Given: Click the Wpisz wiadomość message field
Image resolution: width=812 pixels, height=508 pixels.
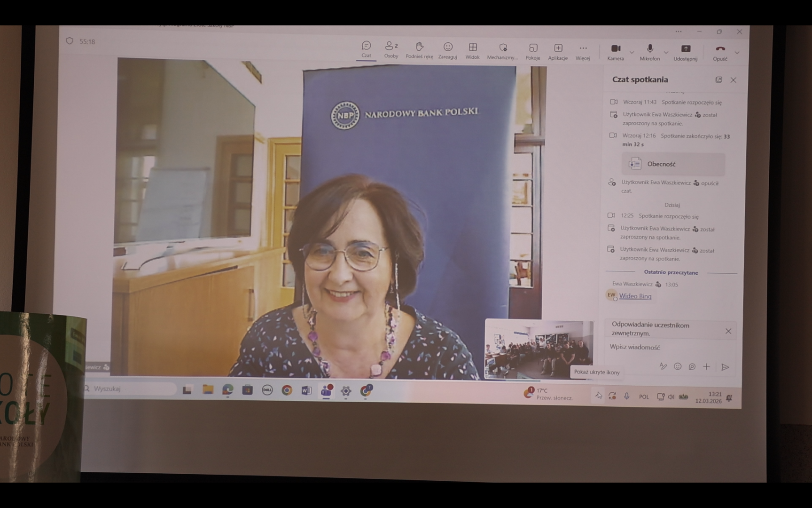Looking at the screenshot, I should pyautogui.click(x=667, y=347).
